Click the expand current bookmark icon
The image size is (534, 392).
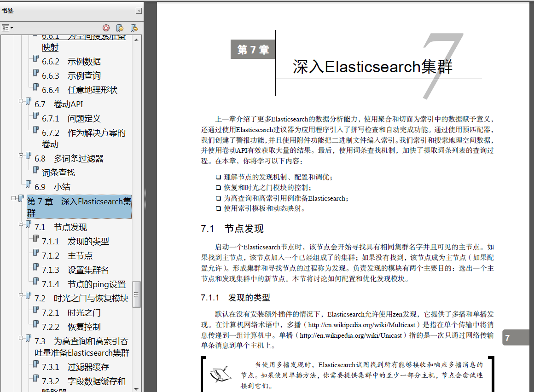[134, 28]
